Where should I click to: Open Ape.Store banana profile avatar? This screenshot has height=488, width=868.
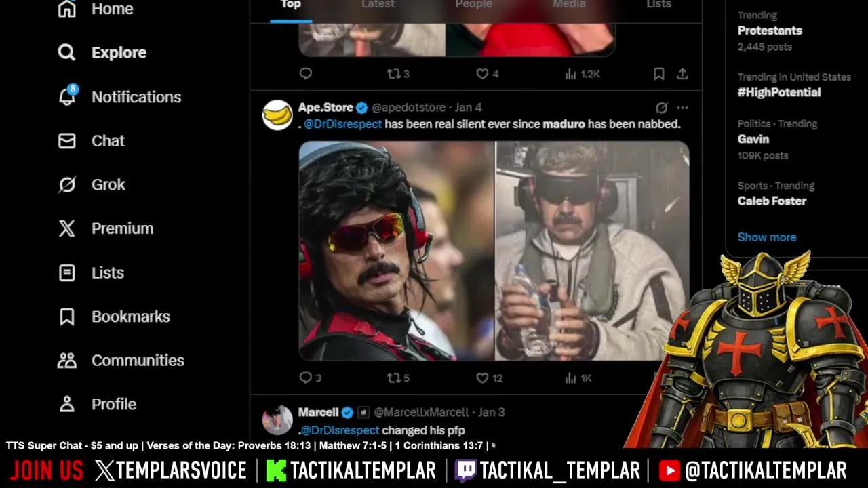coord(277,115)
